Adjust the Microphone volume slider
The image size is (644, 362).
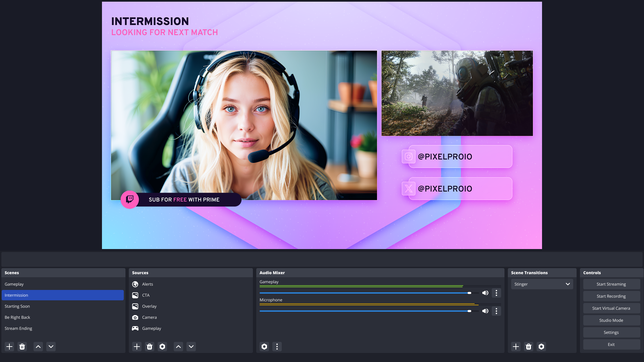pos(469,311)
